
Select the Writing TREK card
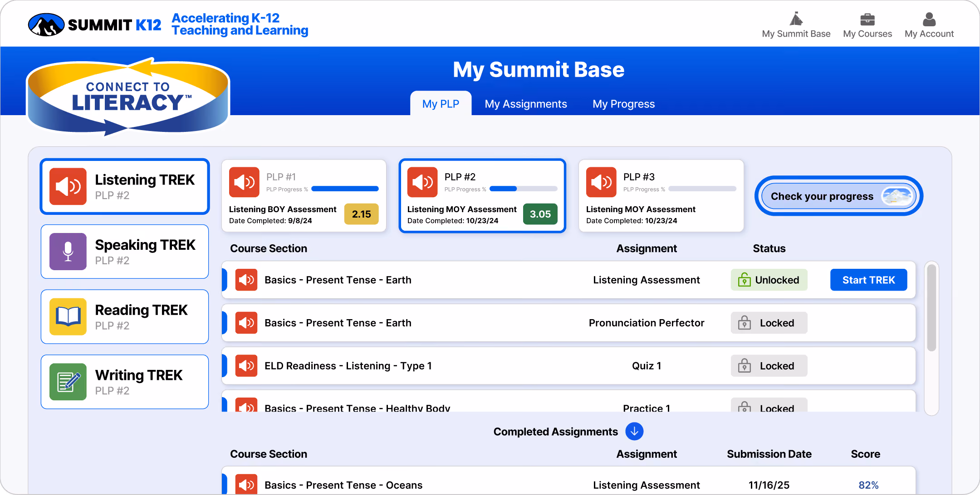(125, 382)
